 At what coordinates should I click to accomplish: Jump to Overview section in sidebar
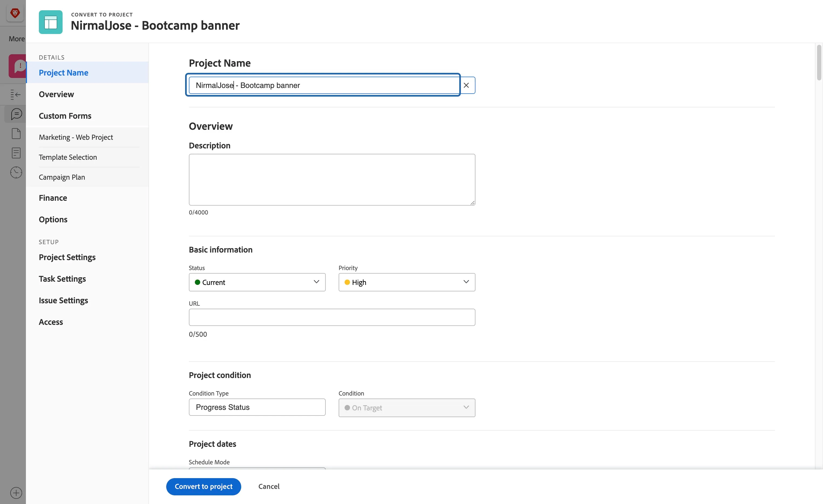pyautogui.click(x=56, y=94)
